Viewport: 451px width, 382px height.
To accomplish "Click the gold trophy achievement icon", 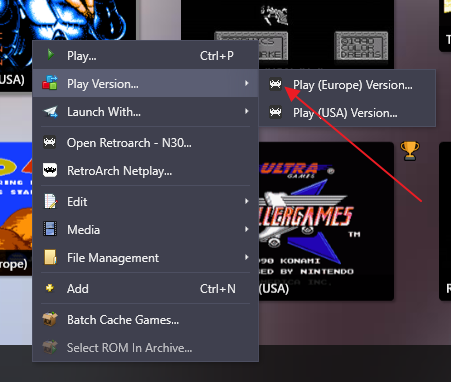I will click(x=410, y=151).
